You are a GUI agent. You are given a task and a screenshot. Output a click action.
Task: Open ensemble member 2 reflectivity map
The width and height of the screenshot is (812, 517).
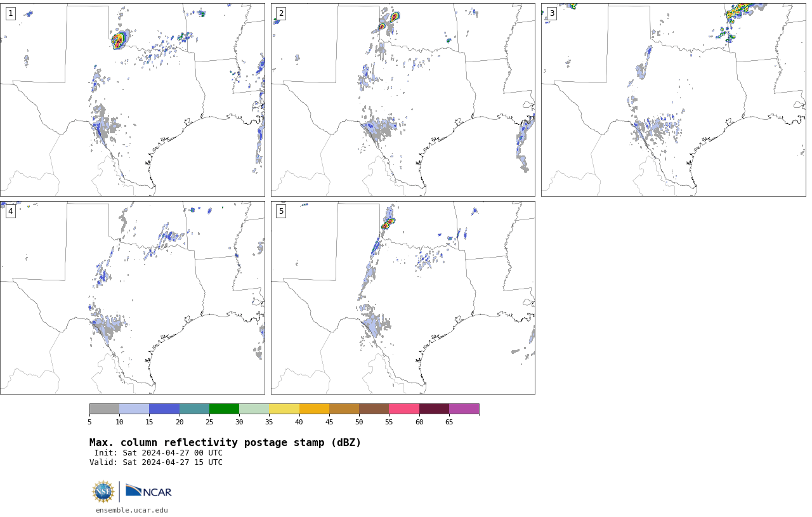(403, 100)
